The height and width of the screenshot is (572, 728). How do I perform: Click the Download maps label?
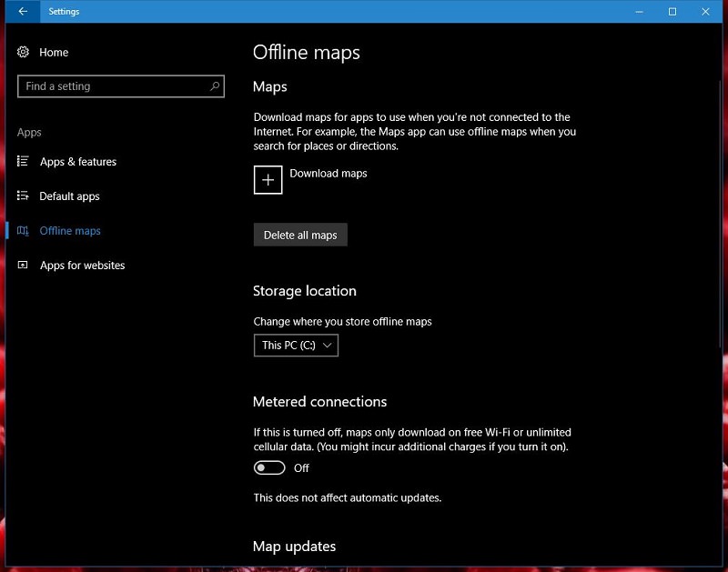point(329,174)
